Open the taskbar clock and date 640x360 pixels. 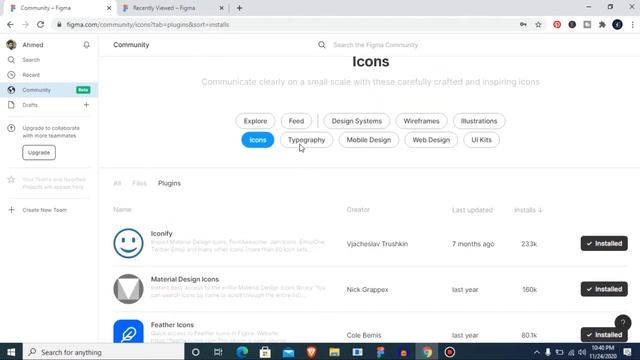tap(603, 352)
